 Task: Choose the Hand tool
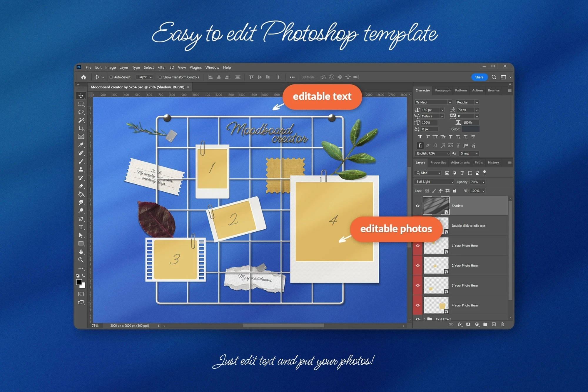pos(81,252)
